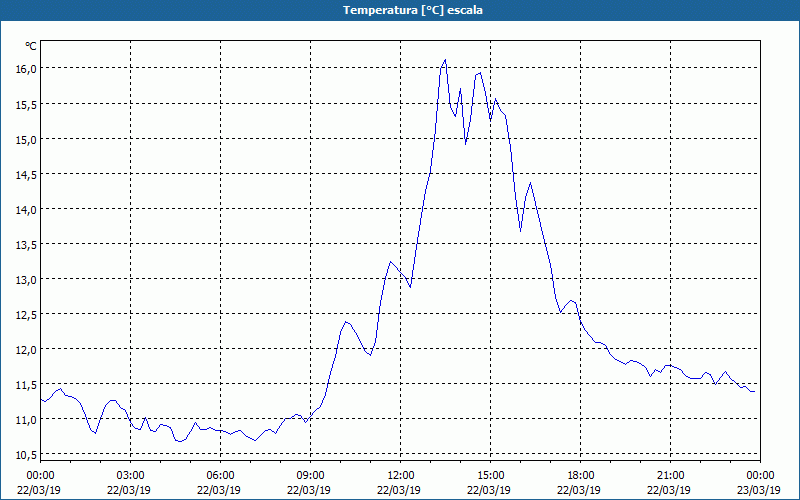Click the 11,0 y-axis value

pyautogui.click(x=26, y=419)
